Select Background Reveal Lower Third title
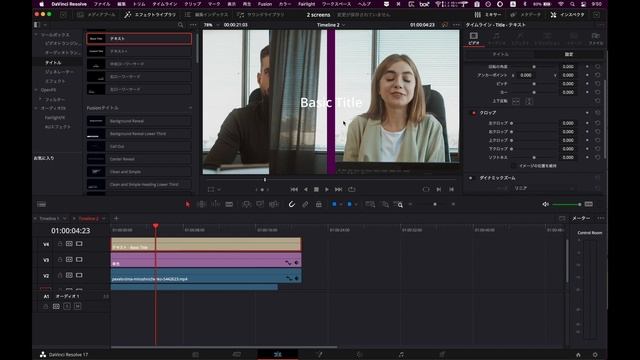 (139, 134)
